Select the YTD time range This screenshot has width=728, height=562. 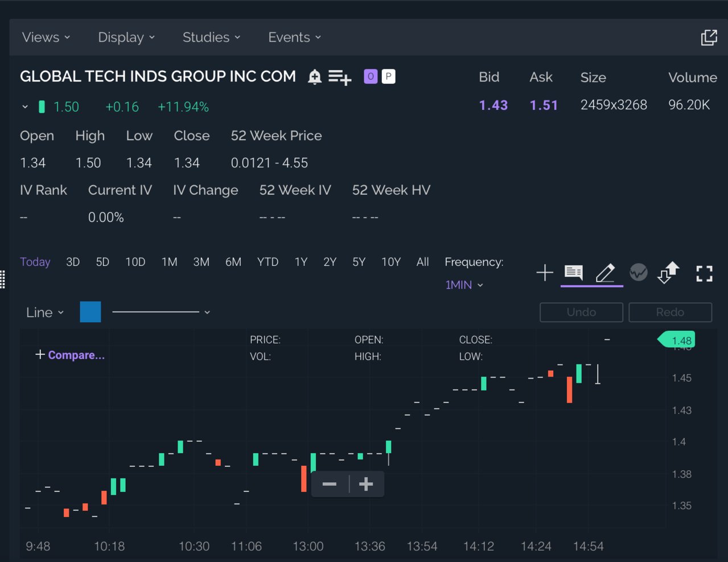point(268,262)
